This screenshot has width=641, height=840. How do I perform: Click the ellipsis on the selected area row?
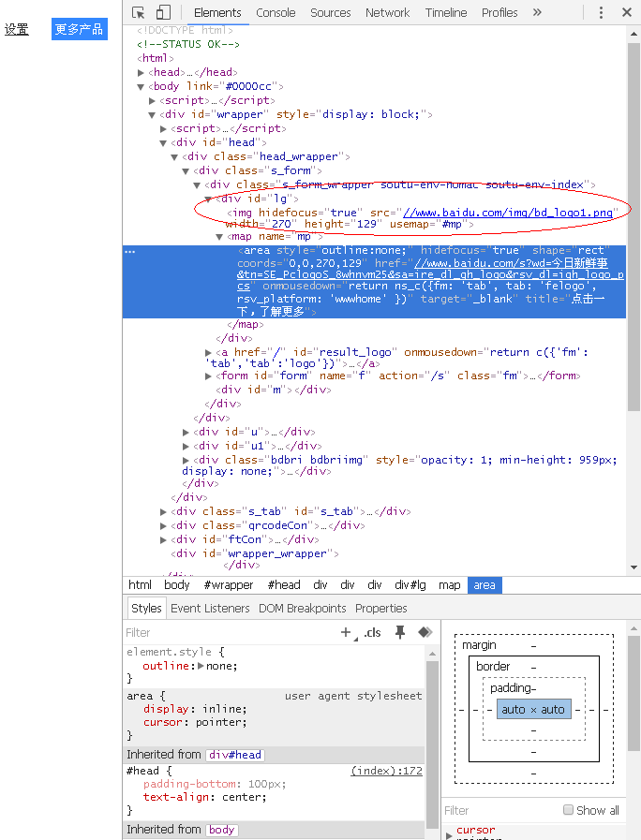[x=130, y=251]
